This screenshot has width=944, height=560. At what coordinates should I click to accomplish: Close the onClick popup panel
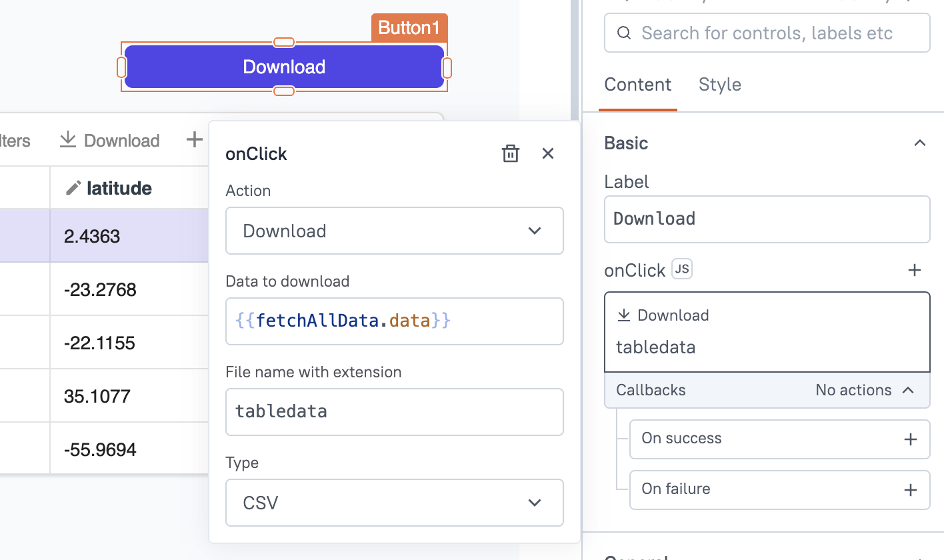click(548, 154)
